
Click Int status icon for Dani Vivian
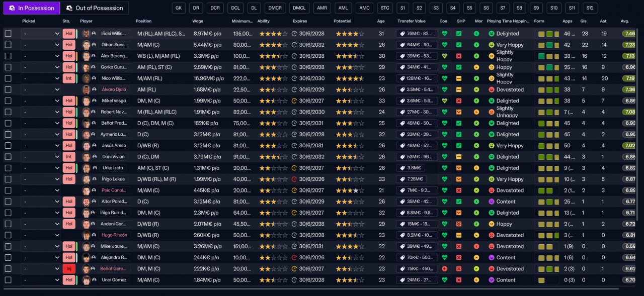(x=69, y=157)
